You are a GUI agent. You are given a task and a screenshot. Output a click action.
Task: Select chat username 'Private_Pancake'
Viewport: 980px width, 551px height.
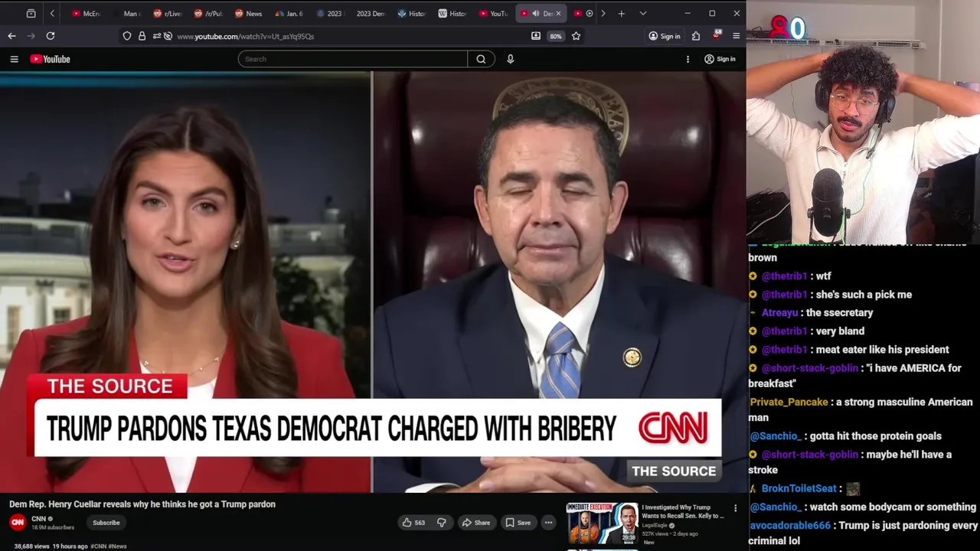click(x=789, y=402)
